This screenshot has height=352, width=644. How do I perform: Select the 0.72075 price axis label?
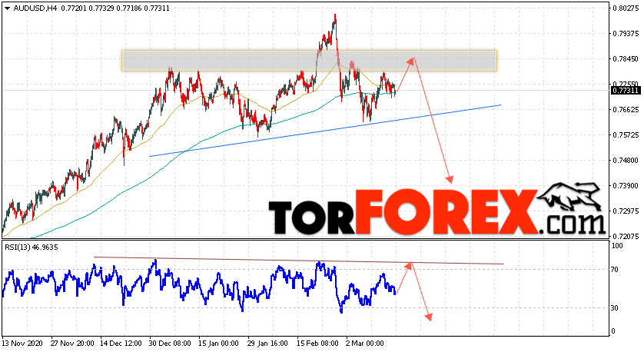[626, 237]
